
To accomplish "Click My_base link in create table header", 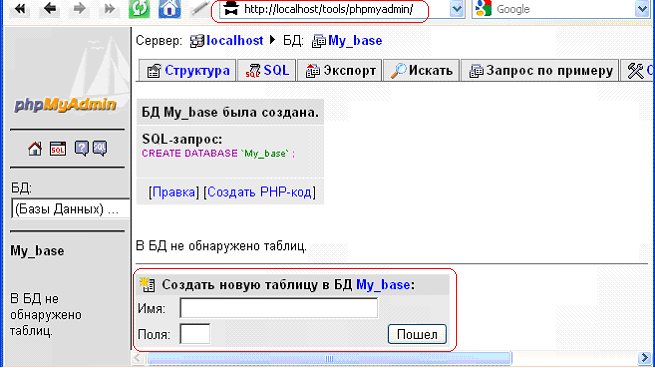I will pyautogui.click(x=383, y=284).
